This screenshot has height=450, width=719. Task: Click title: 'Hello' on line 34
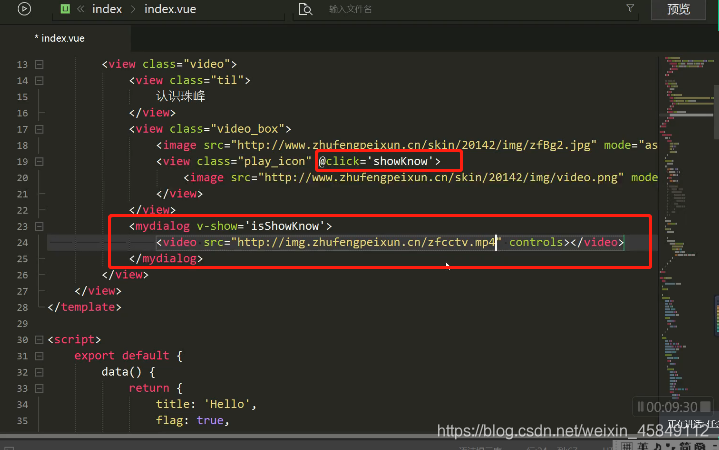click(206, 404)
